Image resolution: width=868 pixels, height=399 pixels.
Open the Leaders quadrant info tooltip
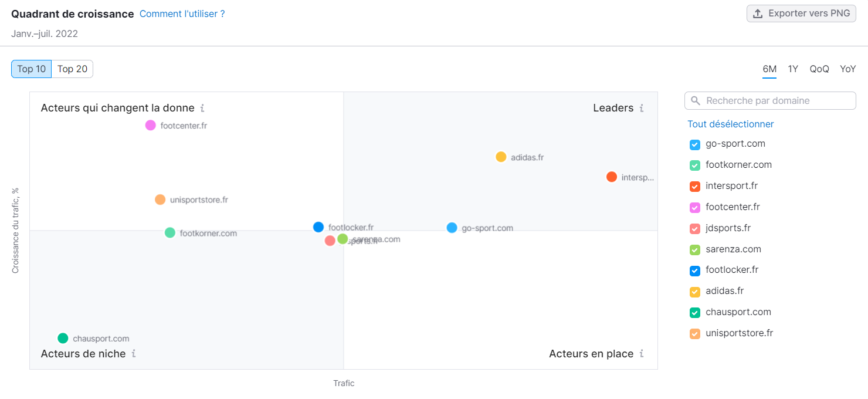[x=642, y=108]
